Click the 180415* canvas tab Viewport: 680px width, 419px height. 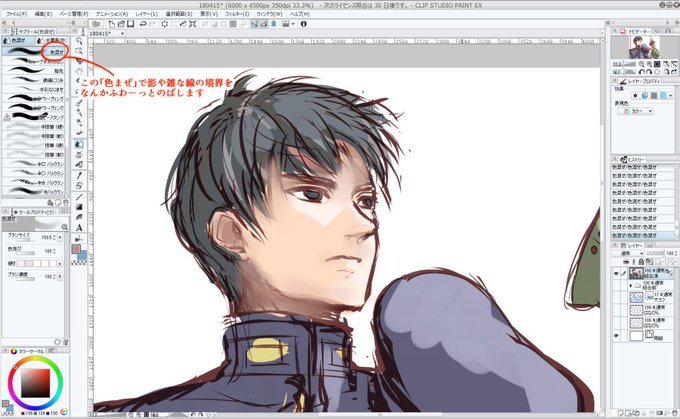pos(100,33)
